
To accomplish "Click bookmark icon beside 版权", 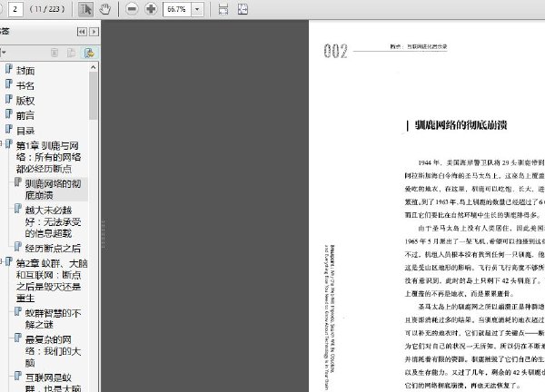I will point(9,99).
